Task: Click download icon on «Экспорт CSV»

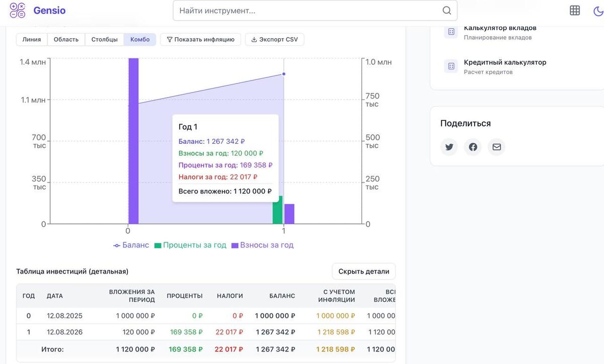Action: click(254, 39)
